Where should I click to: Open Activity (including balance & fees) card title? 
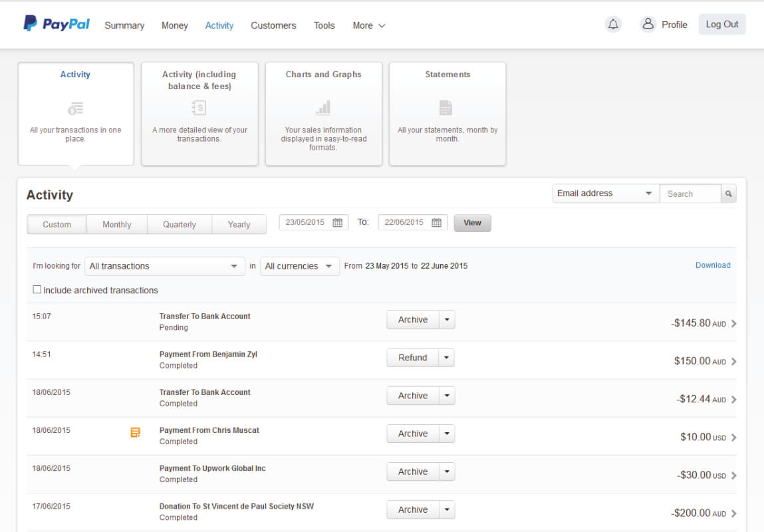click(199, 80)
